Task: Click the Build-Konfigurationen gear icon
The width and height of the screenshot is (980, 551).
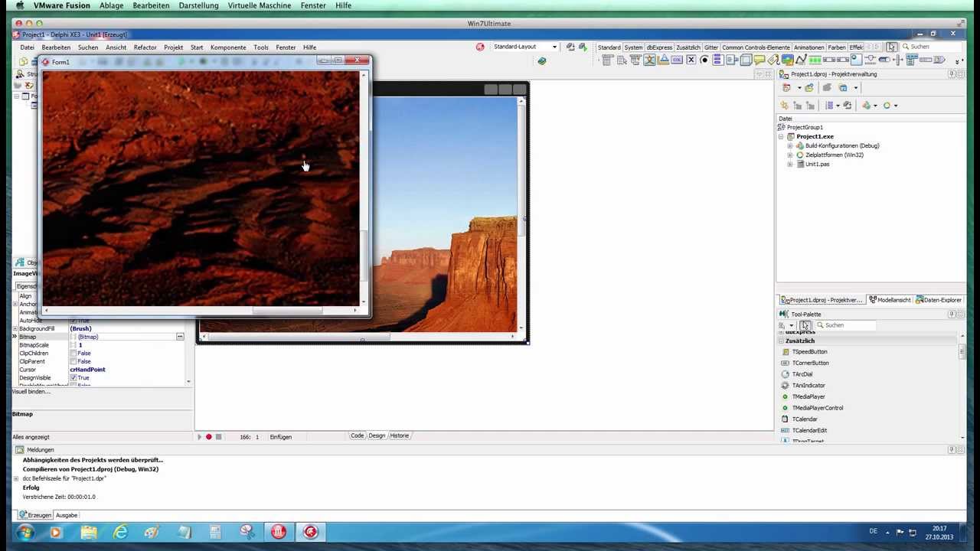Action: pyautogui.click(x=800, y=145)
